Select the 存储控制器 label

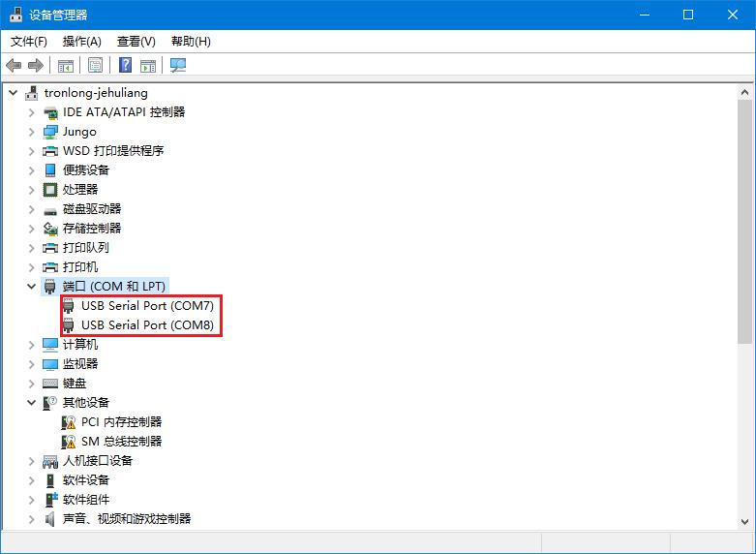(92, 229)
